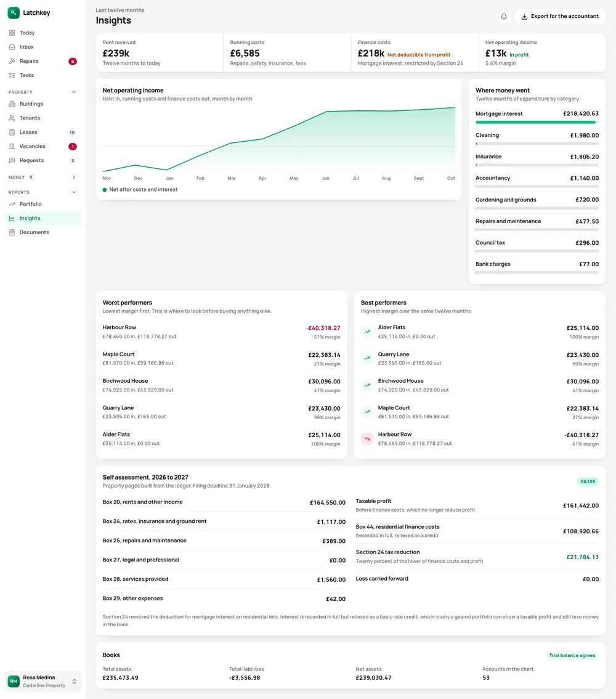Export for the accountant
This screenshot has width=616, height=699.
(560, 17)
